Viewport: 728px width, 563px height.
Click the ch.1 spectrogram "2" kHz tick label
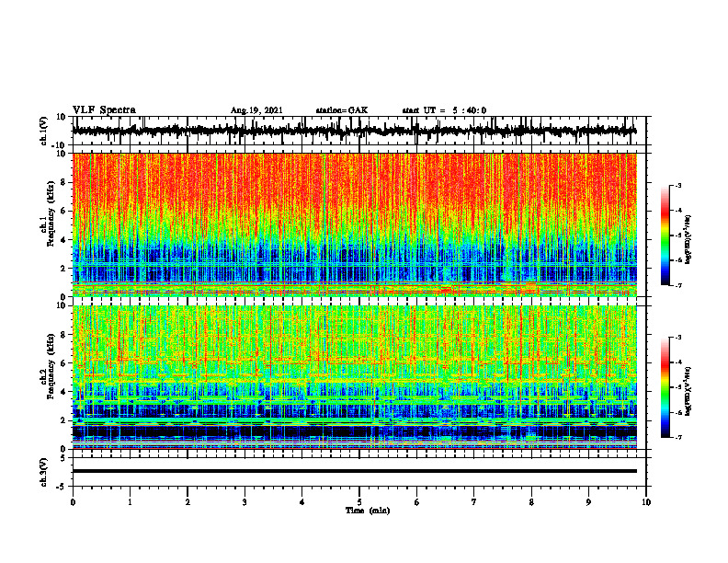pyautogui.click(x=63, y=269)
